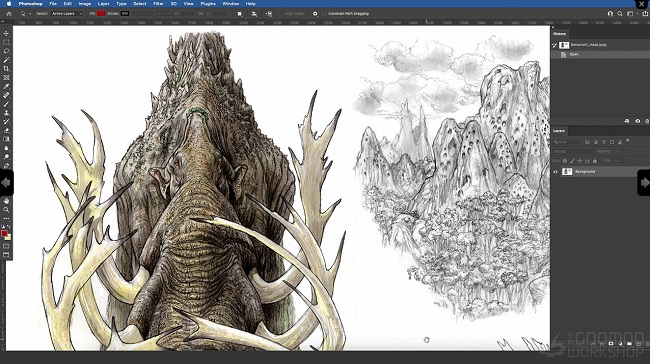Open the Filter menu

(x=158, y=4)
